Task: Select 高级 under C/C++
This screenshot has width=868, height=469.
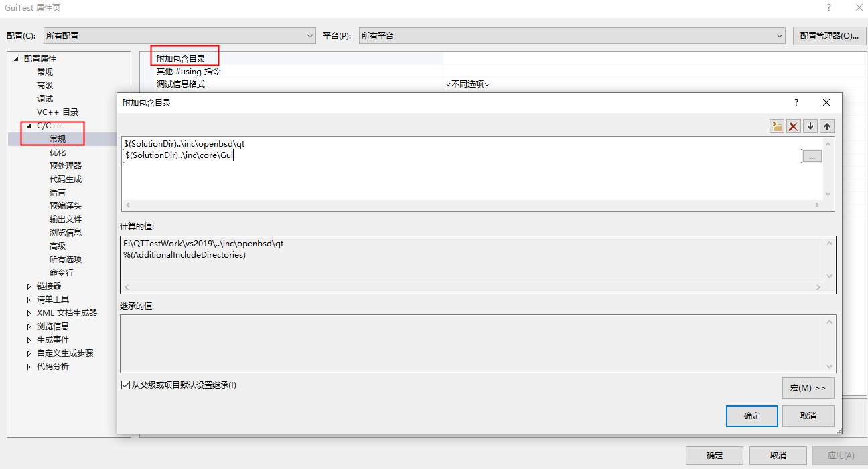Action: 58,246
